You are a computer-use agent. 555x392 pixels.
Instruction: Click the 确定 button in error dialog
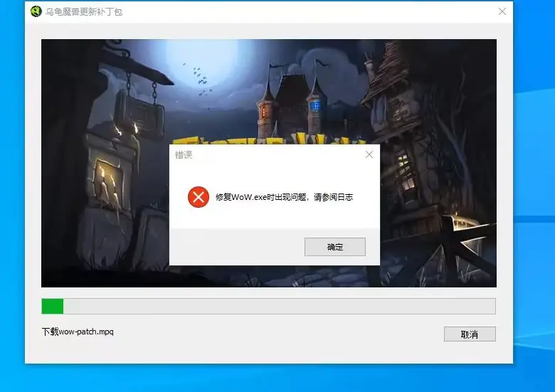click(x=335, y=247)
